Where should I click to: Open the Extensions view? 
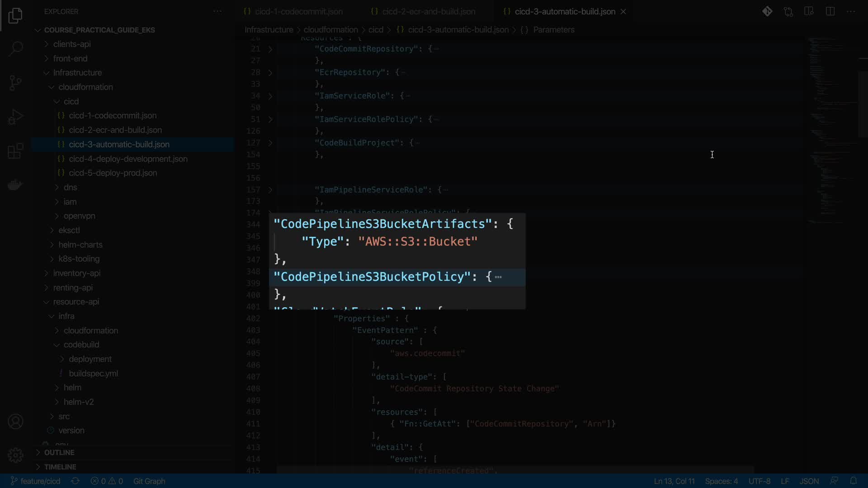[x=15, y=151]
